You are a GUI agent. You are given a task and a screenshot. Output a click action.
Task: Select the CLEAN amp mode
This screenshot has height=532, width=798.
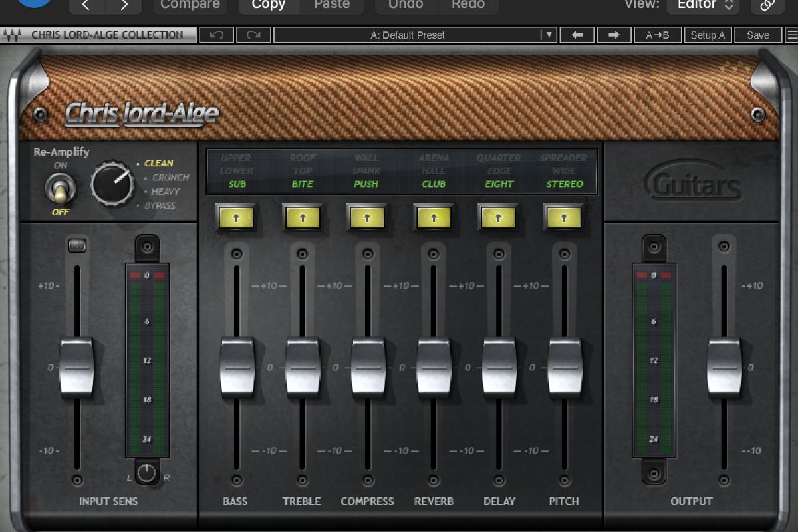tap(158, 163)
